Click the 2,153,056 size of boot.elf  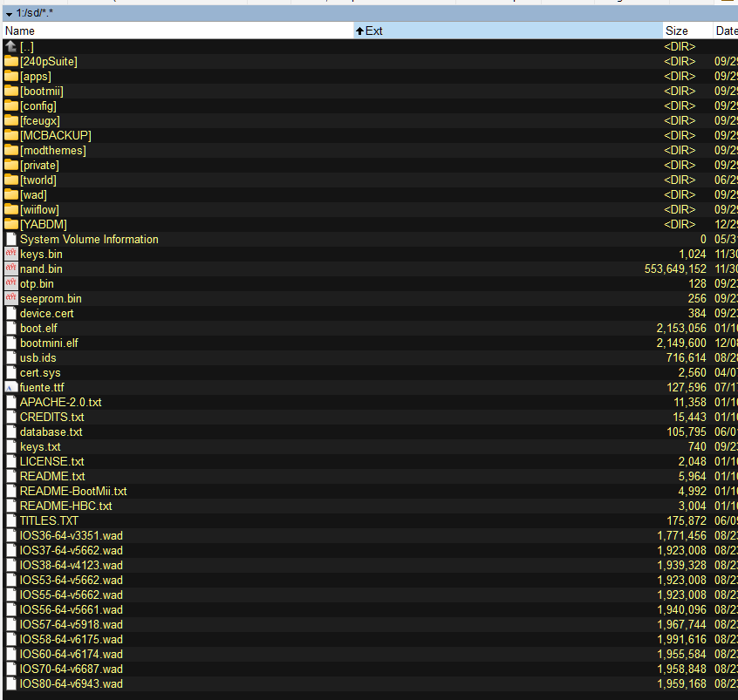pos(681,329)
